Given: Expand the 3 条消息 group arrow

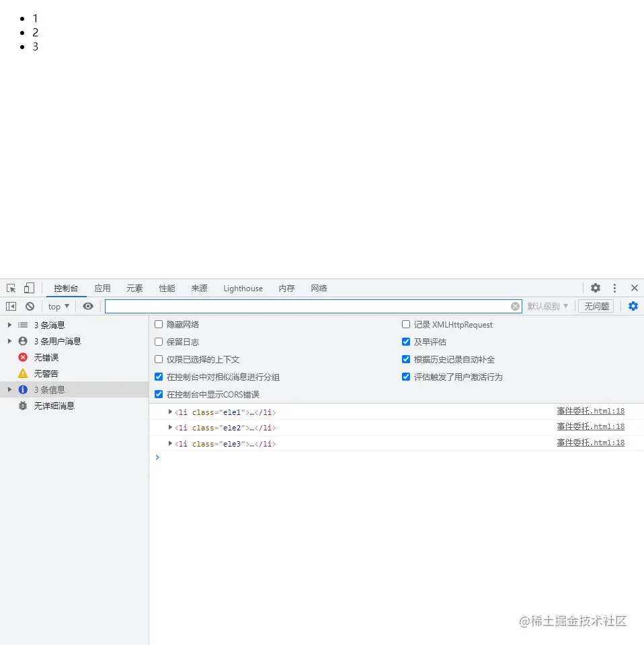Looking at the screenshot, I should click(x=9, y=325).
